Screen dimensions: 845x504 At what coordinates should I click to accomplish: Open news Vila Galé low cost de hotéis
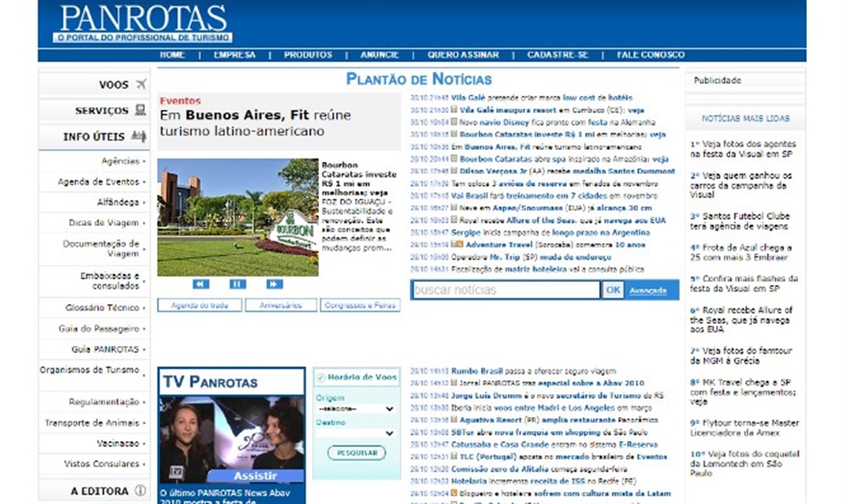[542, 97]
